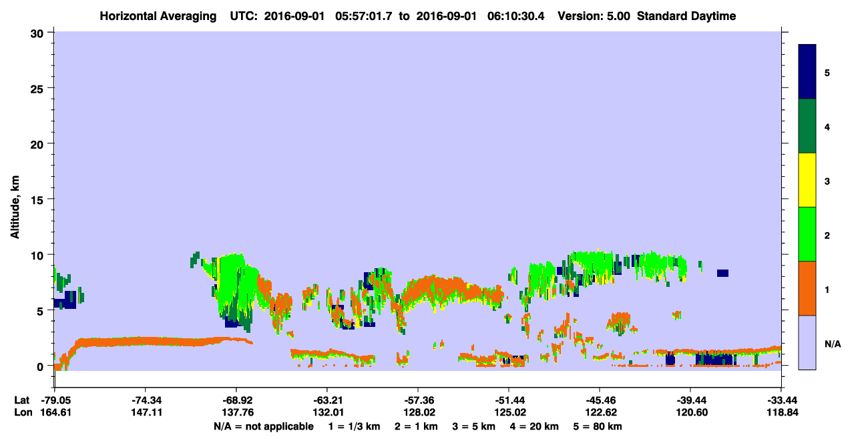
Task: Click the 'Lat' row label
Action: coord(21,400)
